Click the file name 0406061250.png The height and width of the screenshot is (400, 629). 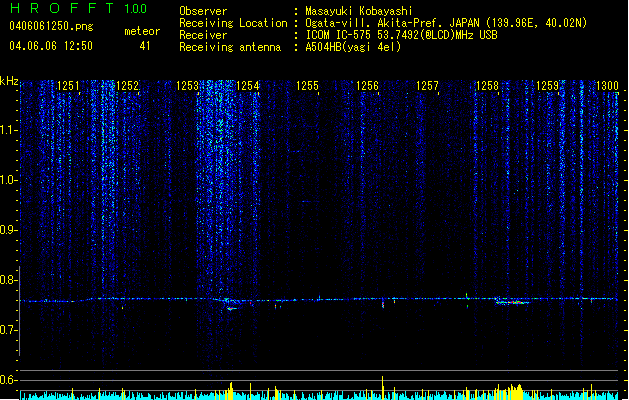51,26
